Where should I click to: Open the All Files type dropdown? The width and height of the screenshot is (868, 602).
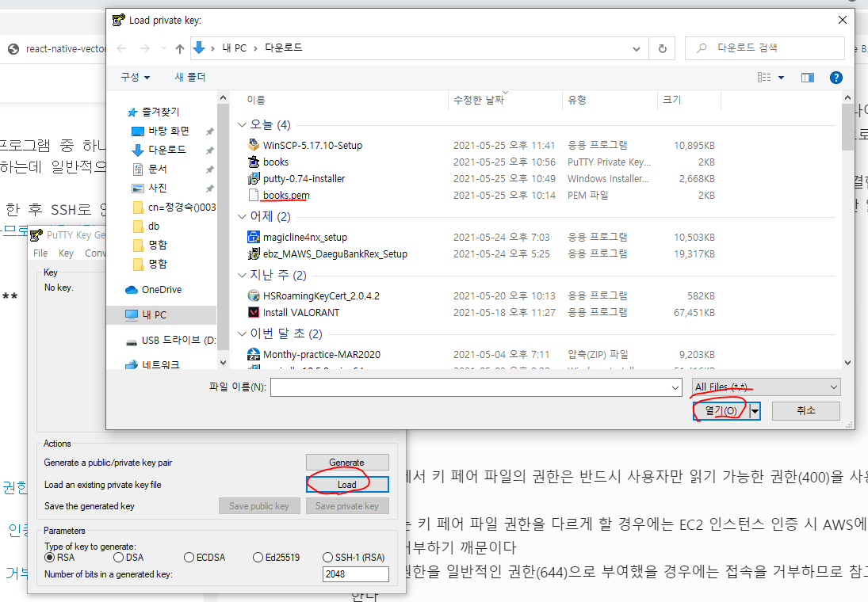point(767,387)
